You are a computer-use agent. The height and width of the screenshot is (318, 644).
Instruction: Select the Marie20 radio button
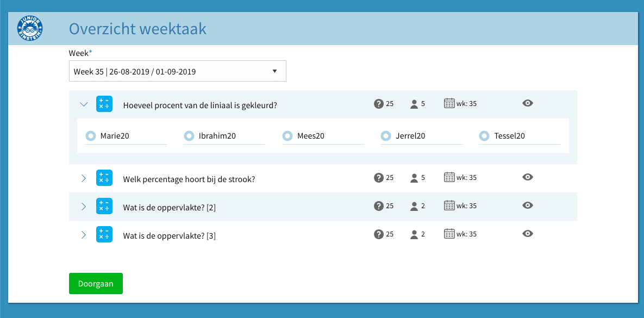(x=91, y=136)
